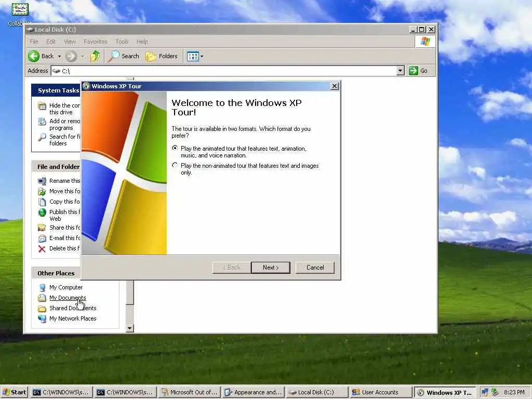The image size is (532, 399).
Task: Select the animated tour radio button
Action: click(175, 148)
